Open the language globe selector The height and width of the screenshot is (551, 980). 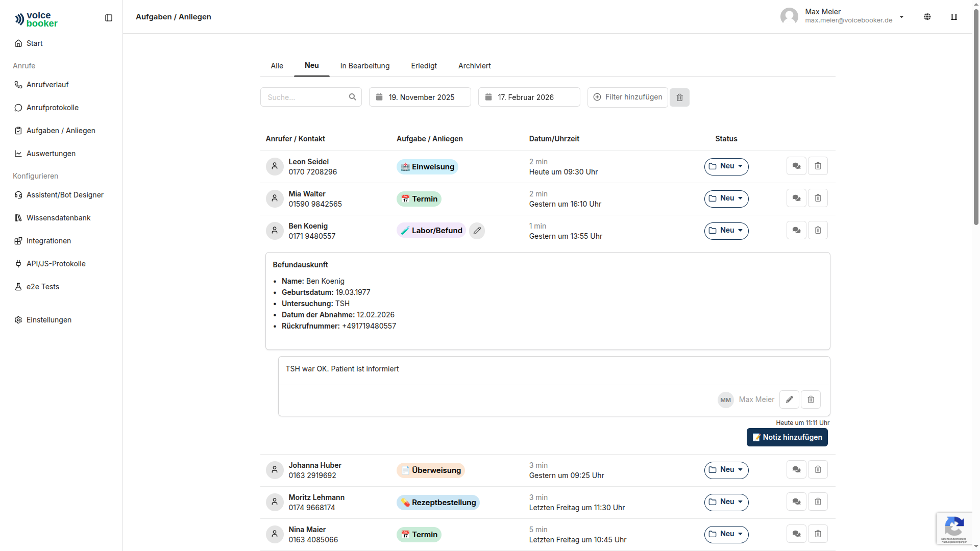pos(928,16)
